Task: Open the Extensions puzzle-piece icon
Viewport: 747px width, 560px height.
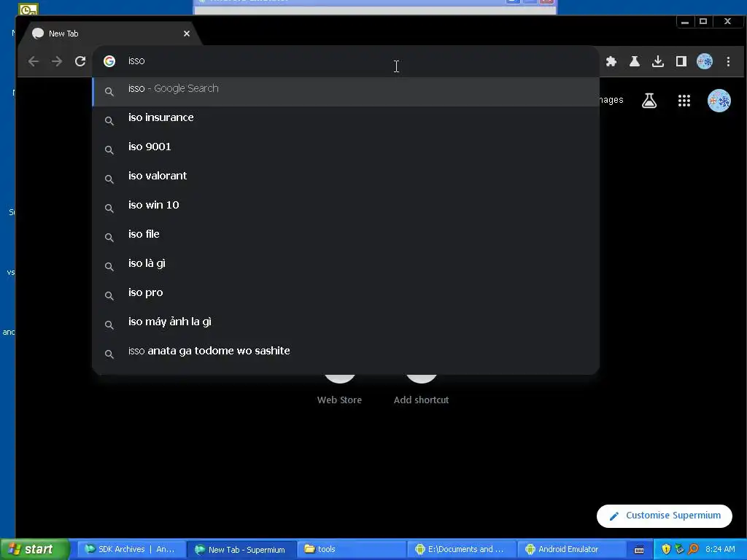Action: point(611,61)
